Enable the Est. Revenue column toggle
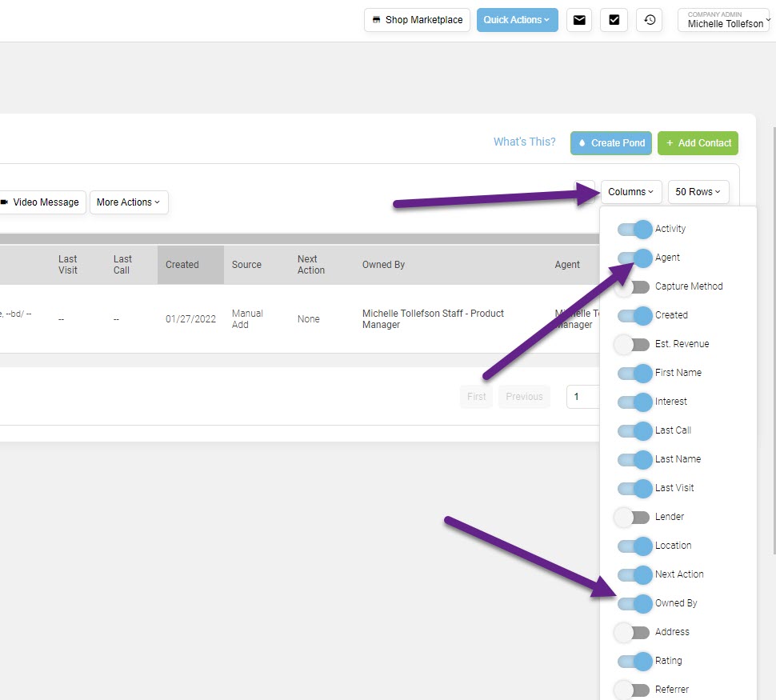The width and height of the screenshot is (776, 700). pyautogui.click(x=634, y=344)
